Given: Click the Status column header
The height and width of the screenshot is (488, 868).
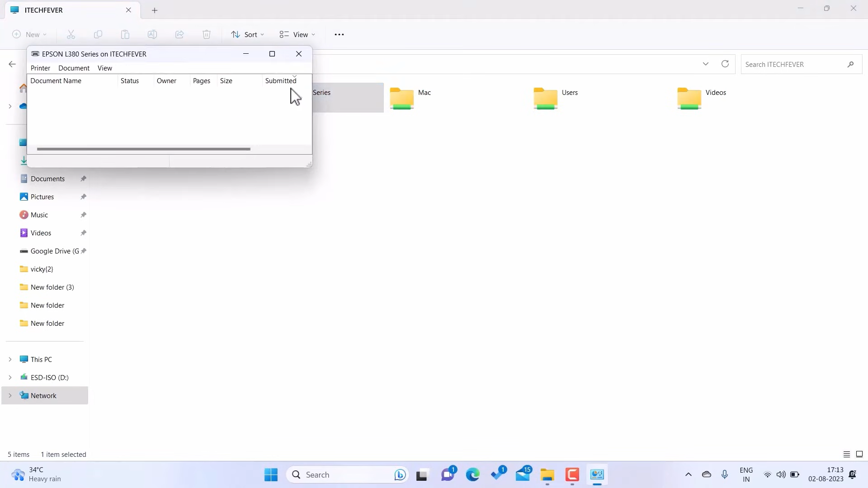Looking at the screenshot, I should (x=136, y=80).
